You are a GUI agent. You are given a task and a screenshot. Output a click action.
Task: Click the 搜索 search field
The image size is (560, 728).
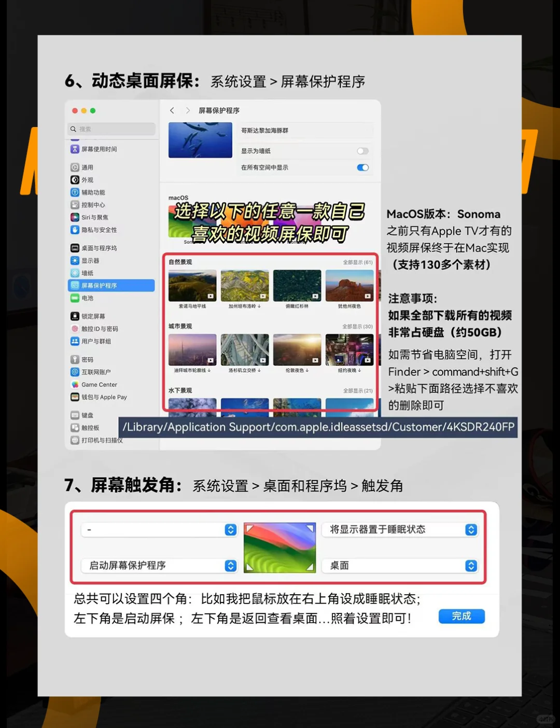pyautogui.click(x=111, y=129)
